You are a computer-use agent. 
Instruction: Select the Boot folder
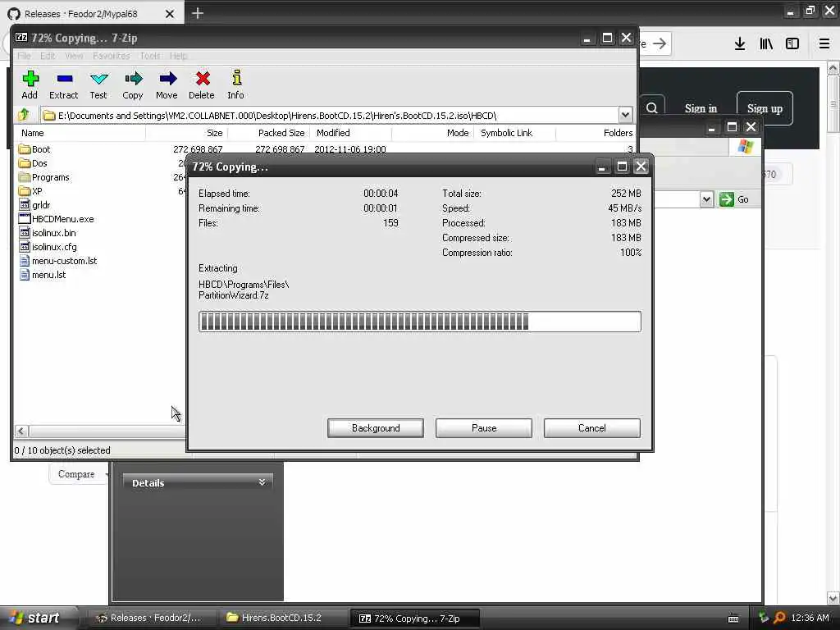pos(34,149)
